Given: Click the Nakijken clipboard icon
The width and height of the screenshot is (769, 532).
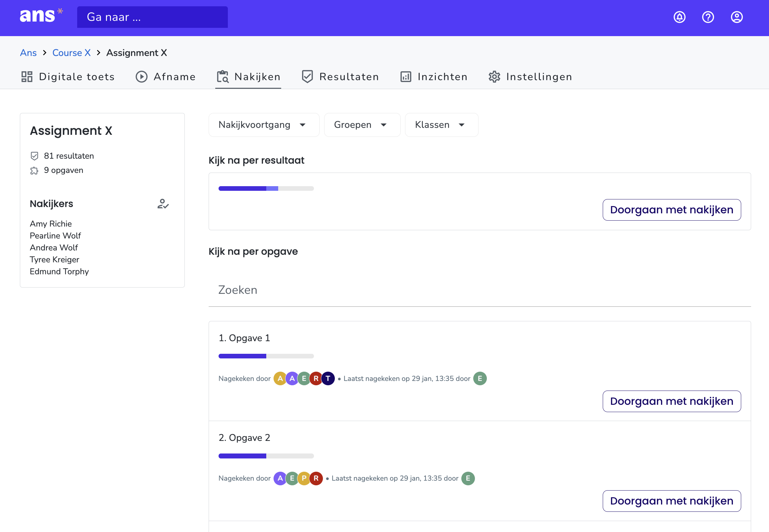Looking at the screenshot, I should (x=223, y=77).
